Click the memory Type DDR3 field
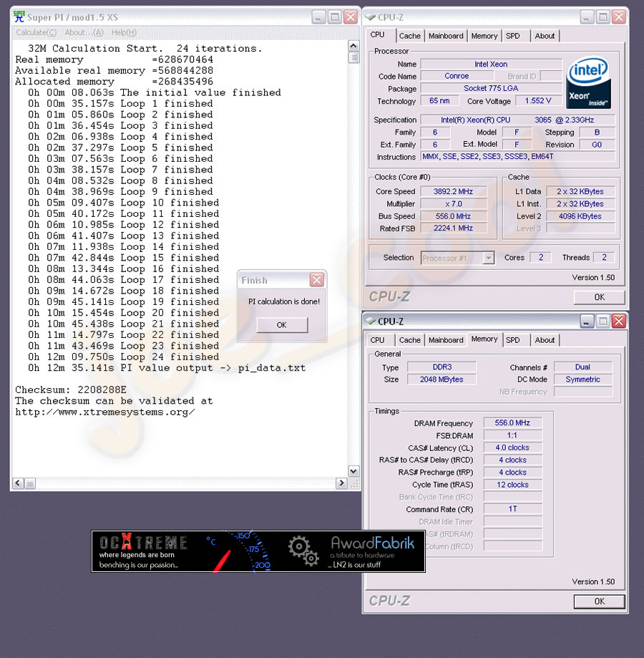Screen dimensions: 644x658 (442, 367)
